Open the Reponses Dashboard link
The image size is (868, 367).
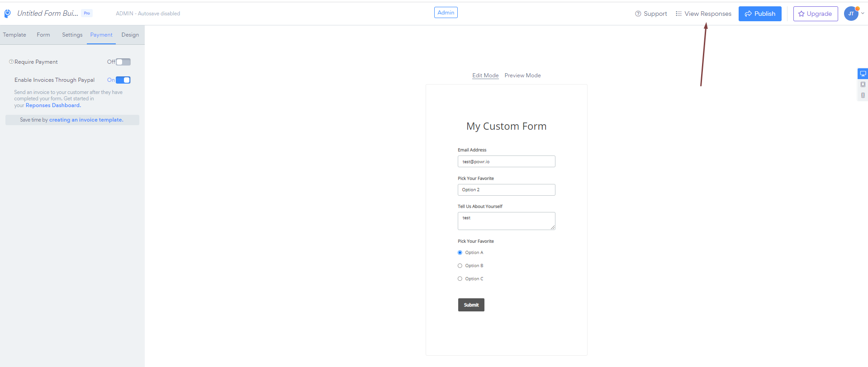53,105
